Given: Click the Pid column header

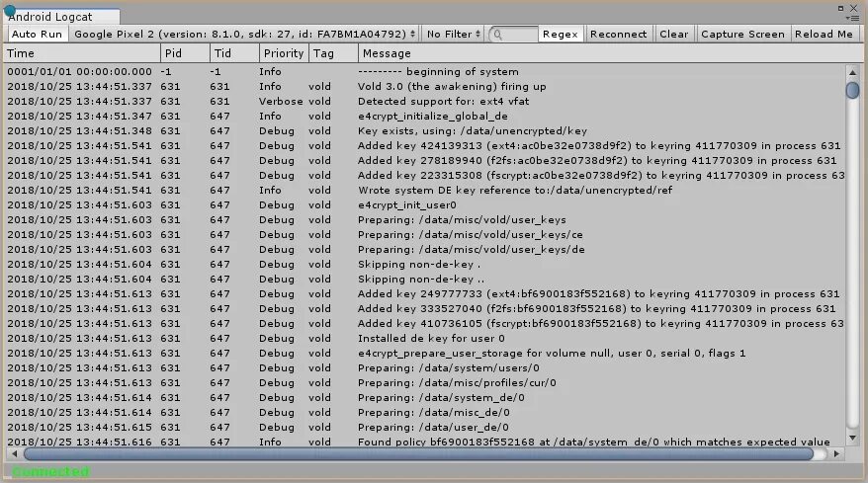Looking at the screenshot, I should (185, 53).
